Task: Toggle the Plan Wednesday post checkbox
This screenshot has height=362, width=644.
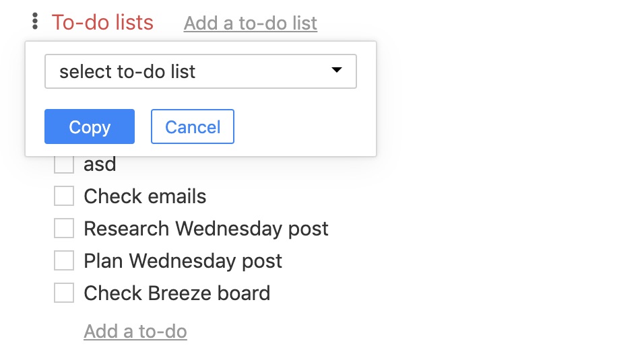Action: [x=64, y=261]
